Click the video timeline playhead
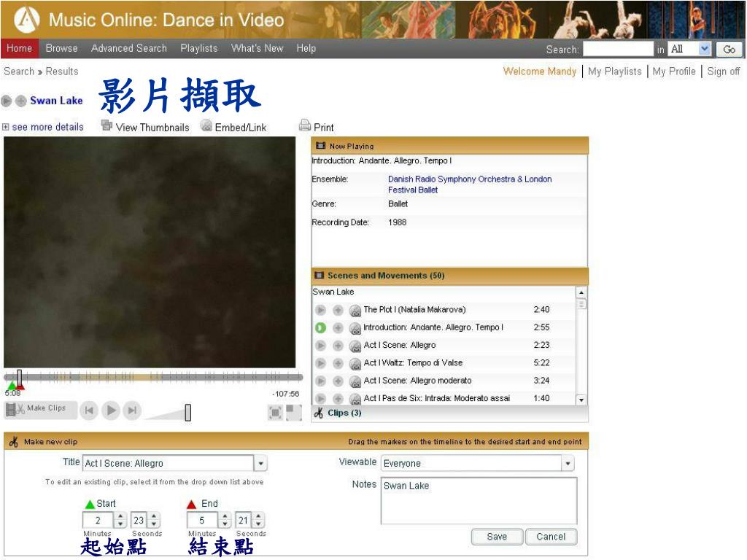This screenshot has height=560, width=747. tap(20, 378)
